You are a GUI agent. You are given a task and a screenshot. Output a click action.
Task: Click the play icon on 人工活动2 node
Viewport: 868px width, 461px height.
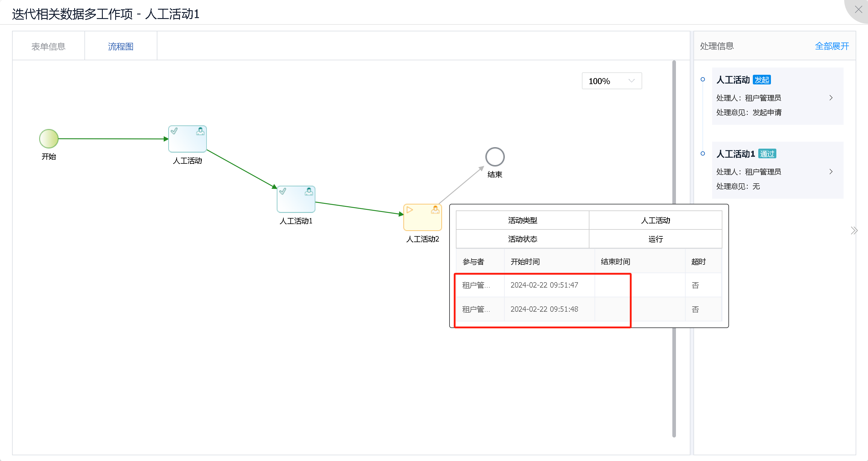pos(409,210)
